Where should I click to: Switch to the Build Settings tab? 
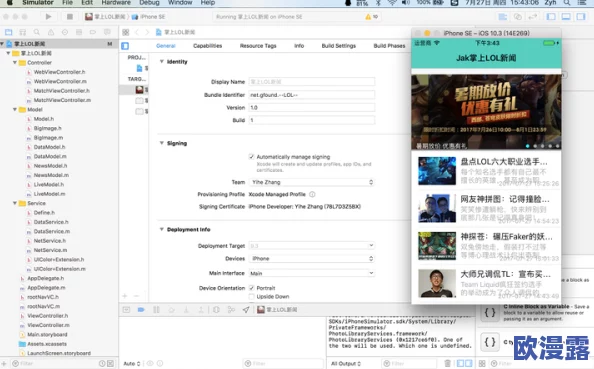pos(339,46)
